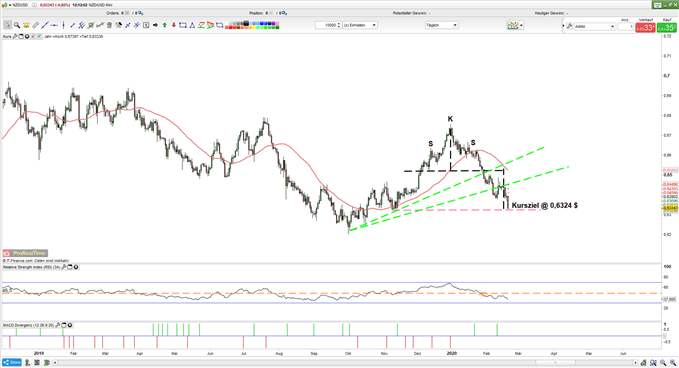
Task: Pick the pink color swatch
Action: click(277, 23)
